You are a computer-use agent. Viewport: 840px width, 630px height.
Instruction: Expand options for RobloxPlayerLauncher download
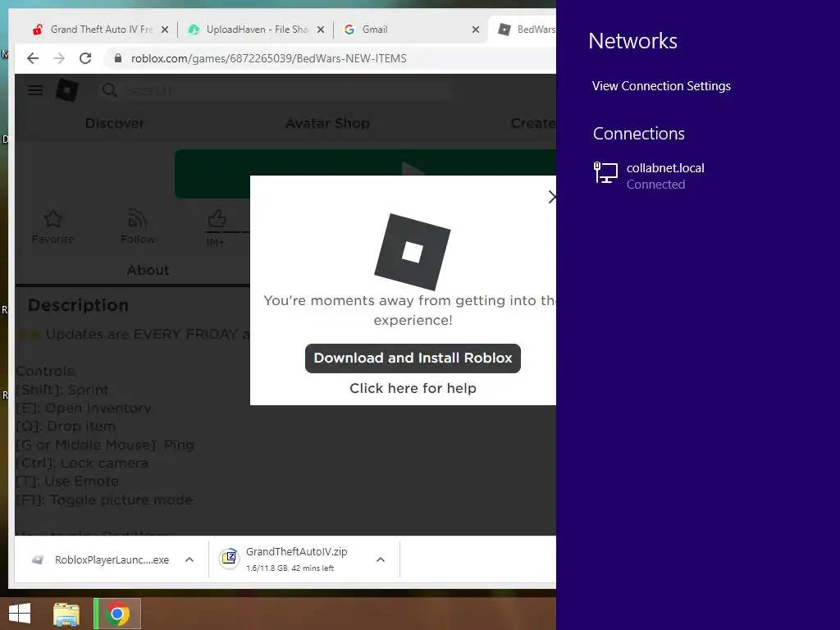point(189,559)
